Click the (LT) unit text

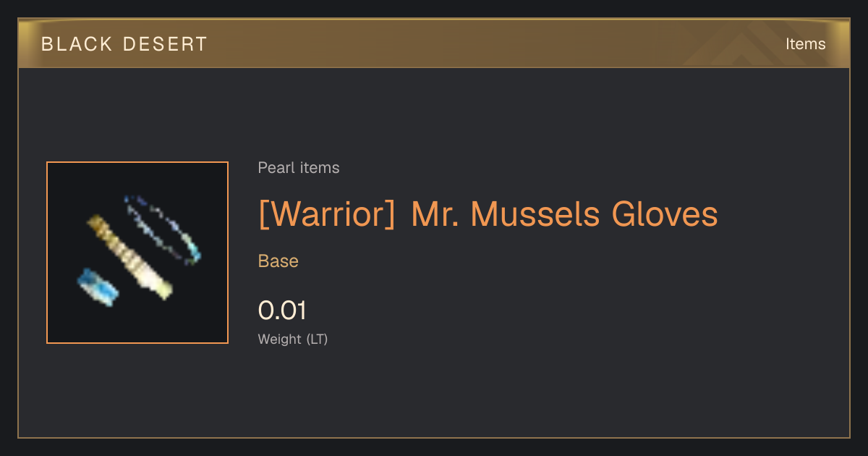[x=317, y=339]
